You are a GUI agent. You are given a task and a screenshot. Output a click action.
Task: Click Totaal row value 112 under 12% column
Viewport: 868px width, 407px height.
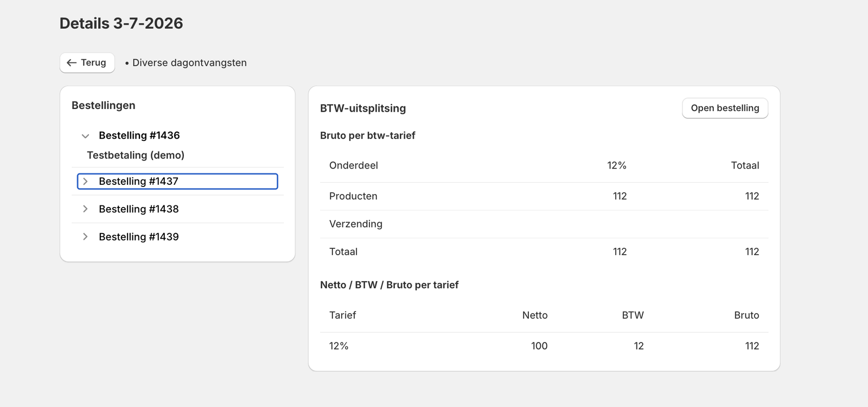click(x=620, y=252)
